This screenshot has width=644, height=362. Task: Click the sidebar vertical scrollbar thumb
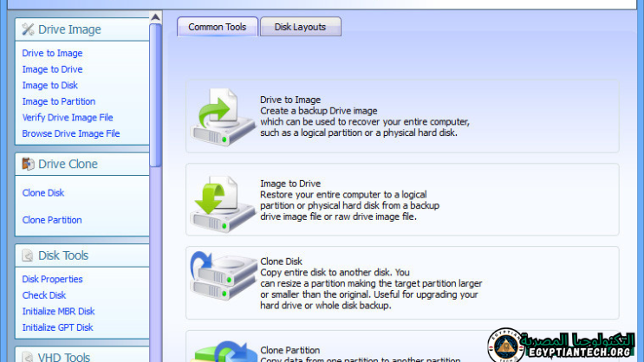(155, 95)
